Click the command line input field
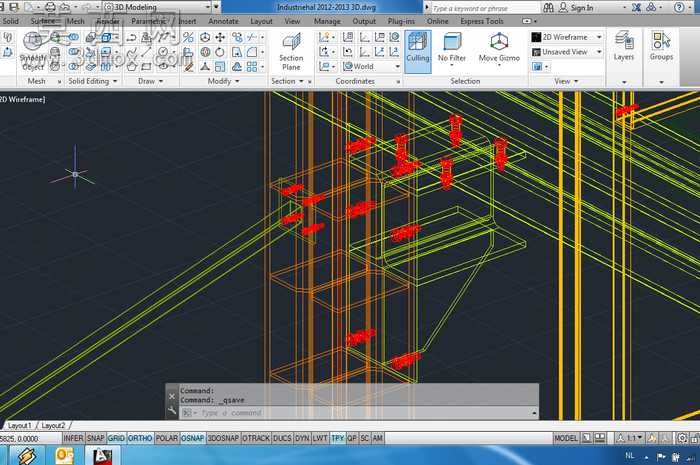This screenshot has height=465, width=700. pyautogui.click(x=358, y=413)
